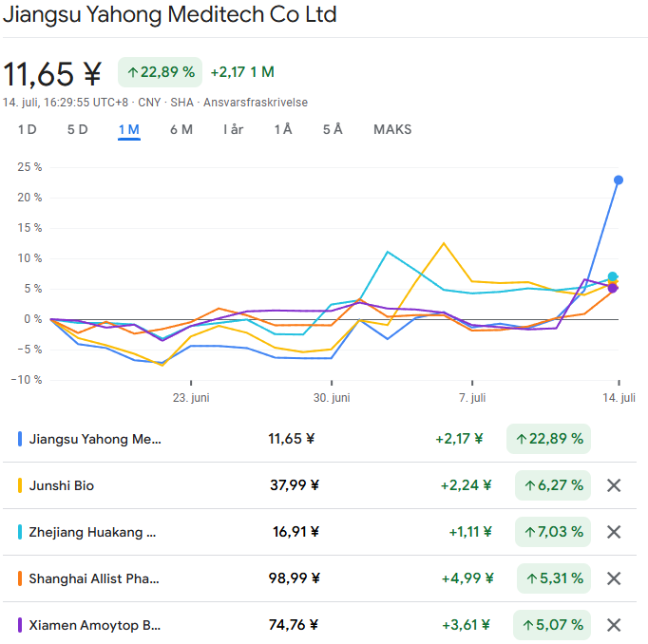Switch chart to 6 M range
648x644 pixels.
[181, 130]
